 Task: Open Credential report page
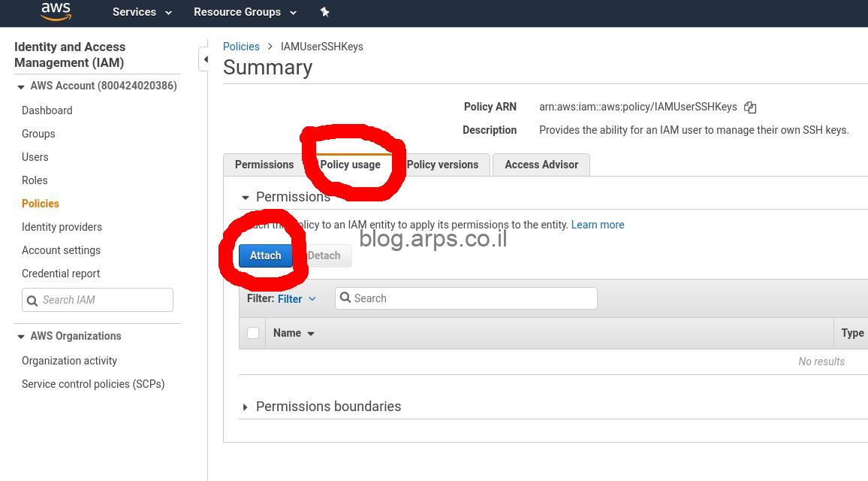tap(61, 274)
